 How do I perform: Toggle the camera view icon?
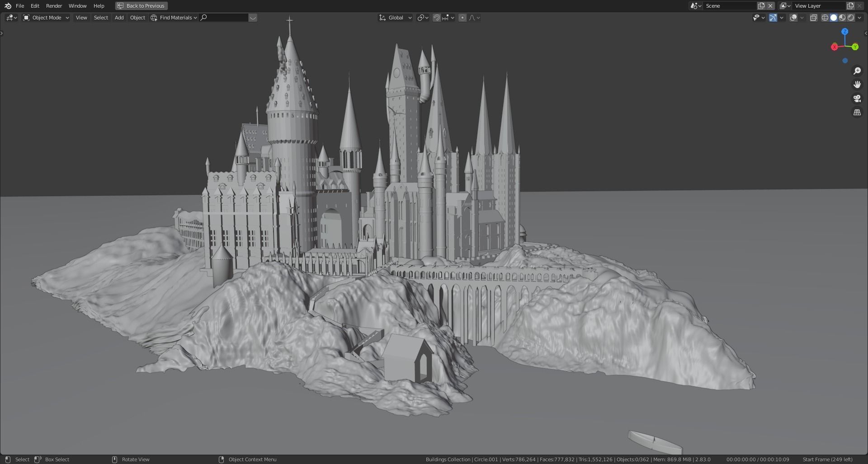(857, 98)
